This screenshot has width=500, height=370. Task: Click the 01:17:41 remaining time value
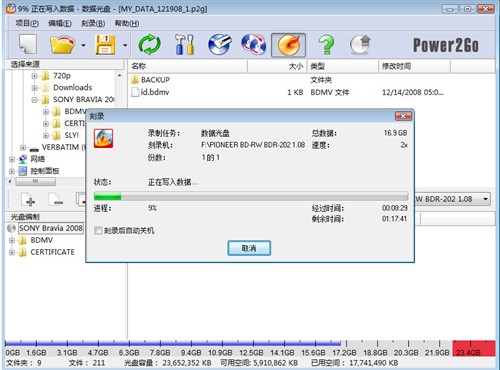coord(394,219)
